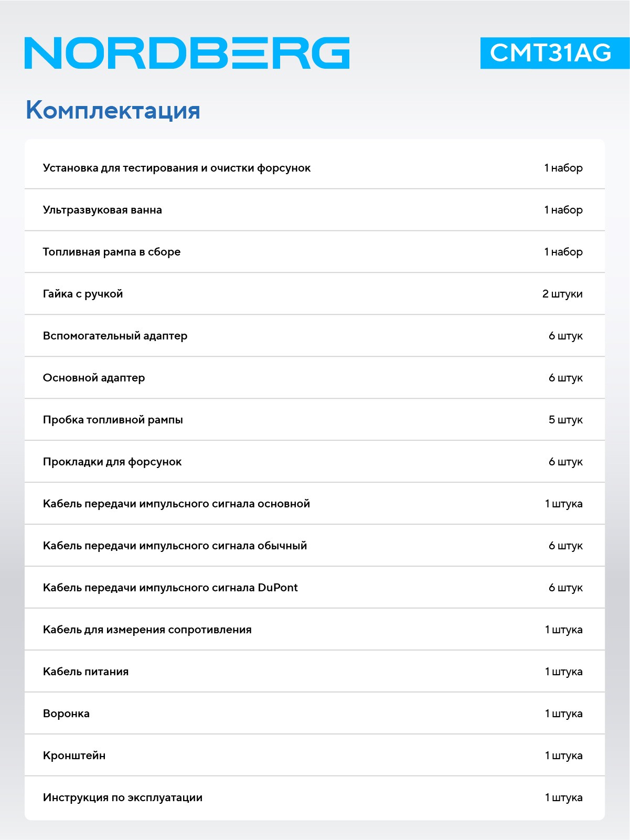Select the Вспомогательный адаптер row
Image resolution: width=630 pixels, height=840 pixels.
(x=315, y=336)
